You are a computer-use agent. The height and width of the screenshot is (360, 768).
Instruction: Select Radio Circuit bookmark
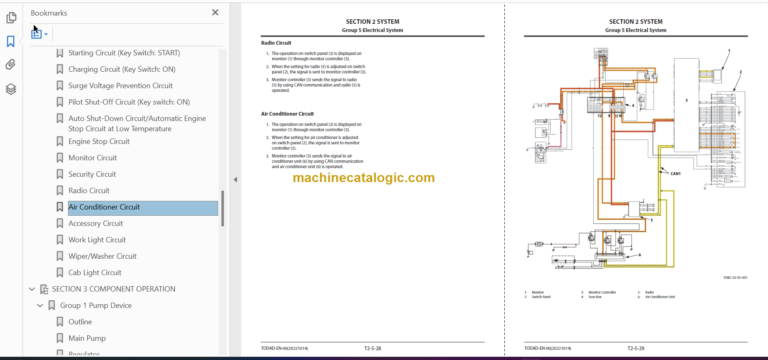[x=89, y=191]
